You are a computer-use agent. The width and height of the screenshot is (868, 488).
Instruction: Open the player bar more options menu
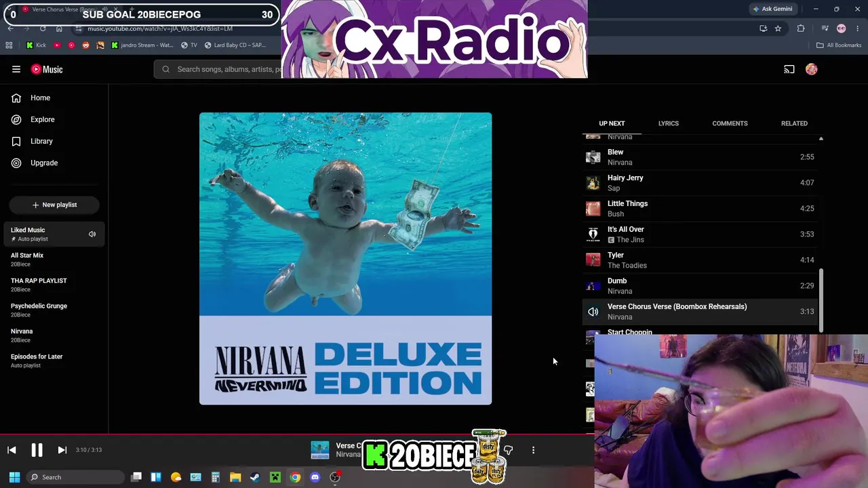[533, 450]
